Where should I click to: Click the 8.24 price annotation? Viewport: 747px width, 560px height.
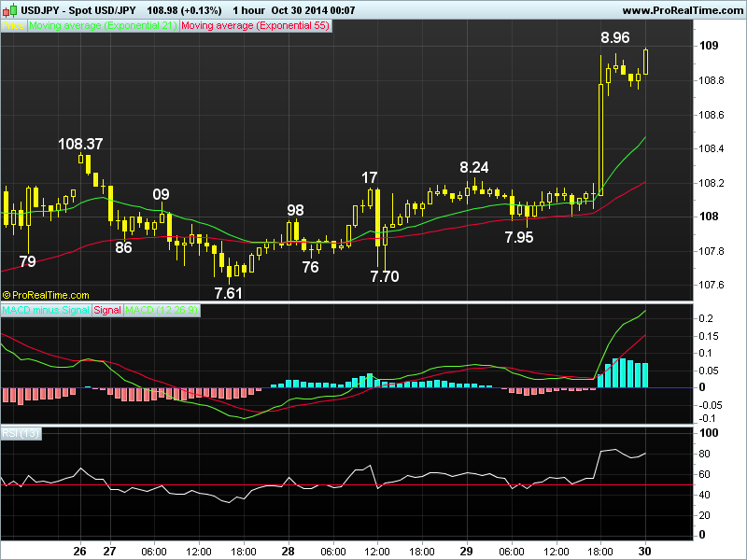coord(474,168)
